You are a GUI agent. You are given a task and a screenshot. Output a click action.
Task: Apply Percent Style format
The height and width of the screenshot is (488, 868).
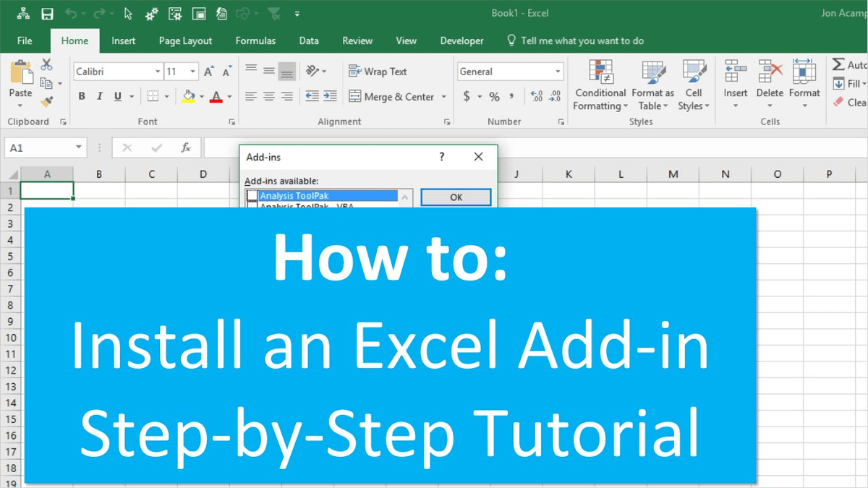(x=494, y=96)
